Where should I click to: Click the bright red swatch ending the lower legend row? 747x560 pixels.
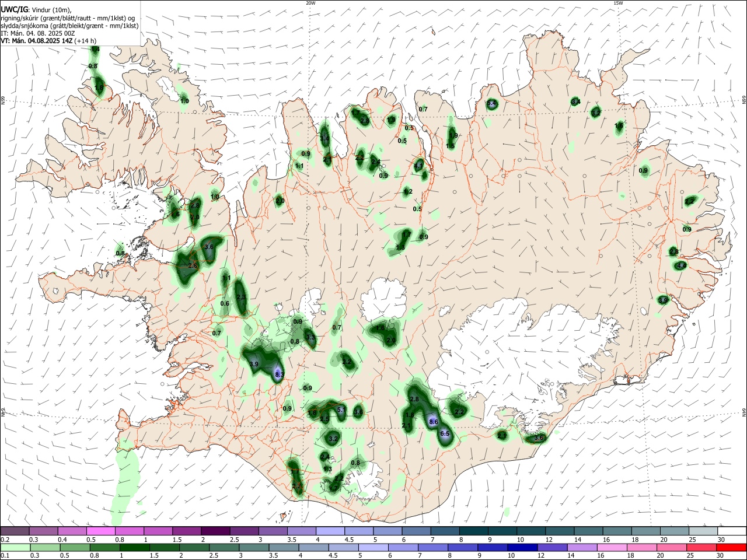(x=731, y=548)
